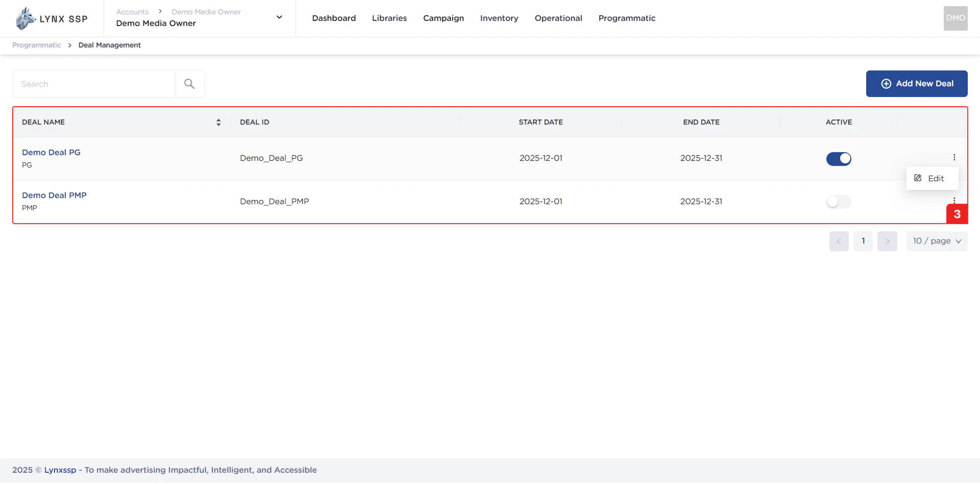Open the 10 / page size dropdown
The image size is (980, 484).
(937, 241)
